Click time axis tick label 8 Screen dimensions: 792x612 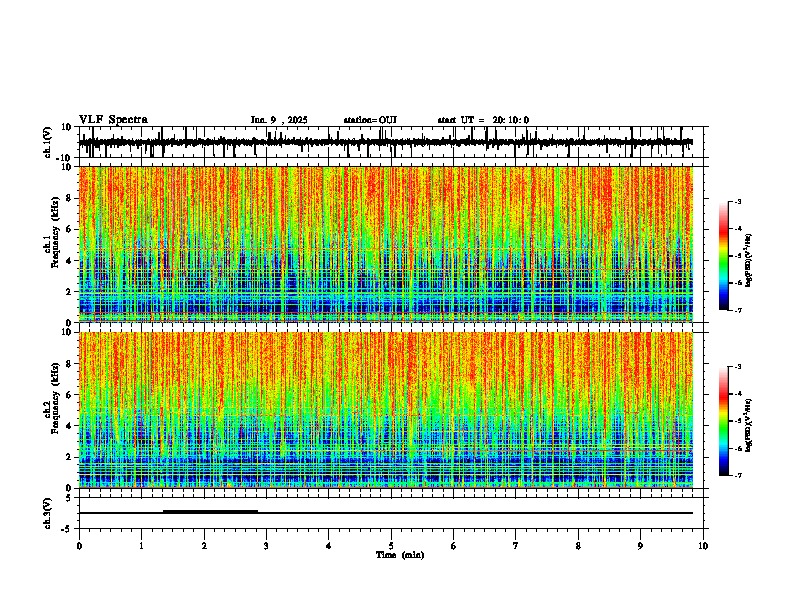point(578,546)
